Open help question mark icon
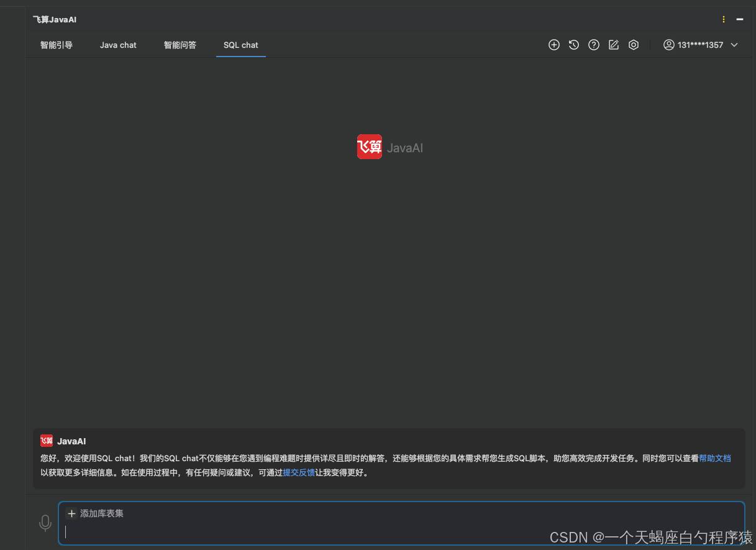The height and width of the screenshot is (550, 756). (594, 45)
